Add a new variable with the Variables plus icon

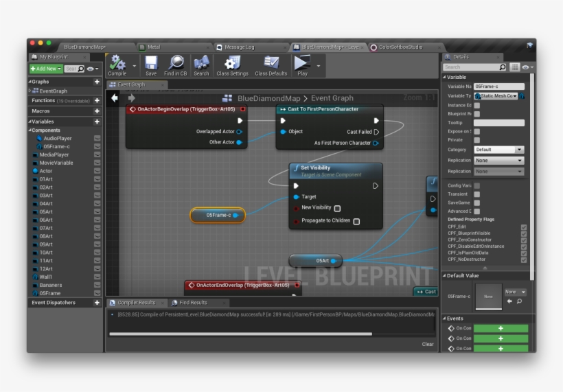pyautogui.click(x=97, y=122)
